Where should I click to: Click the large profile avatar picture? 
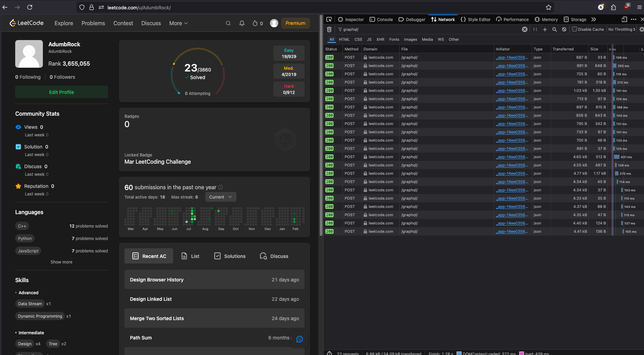(29, 54)
